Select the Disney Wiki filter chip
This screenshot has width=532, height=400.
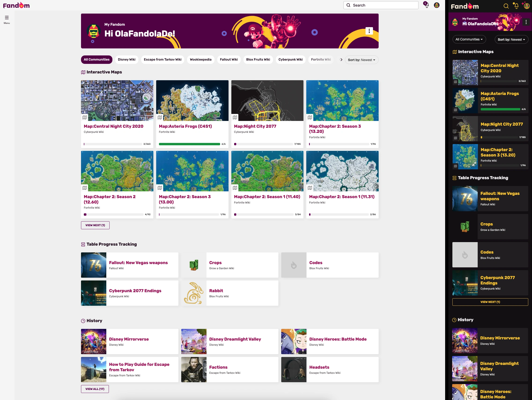point(126,60)
